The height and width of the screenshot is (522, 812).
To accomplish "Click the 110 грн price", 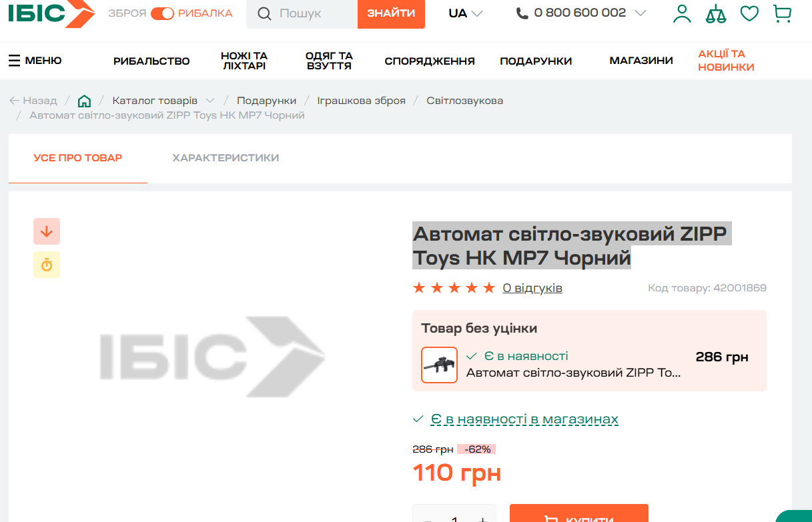I will [457, 473].
